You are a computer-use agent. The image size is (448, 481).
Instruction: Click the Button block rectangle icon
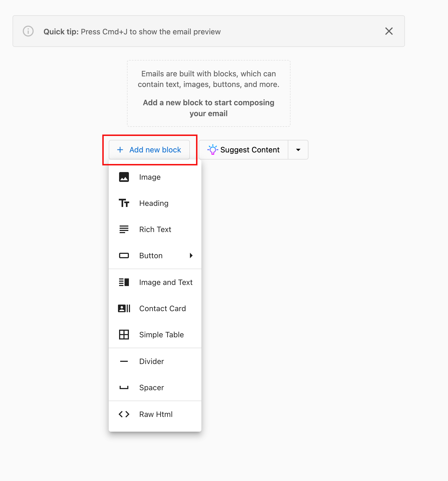point(124,255)
